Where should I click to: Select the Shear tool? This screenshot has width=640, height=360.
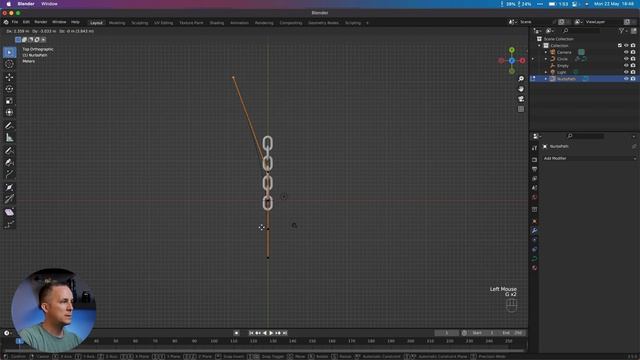point(9,212)
